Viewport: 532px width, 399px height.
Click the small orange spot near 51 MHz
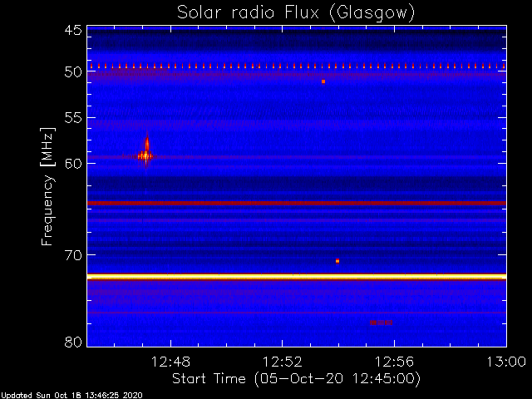pyautogui.click(x=323, y=81)
